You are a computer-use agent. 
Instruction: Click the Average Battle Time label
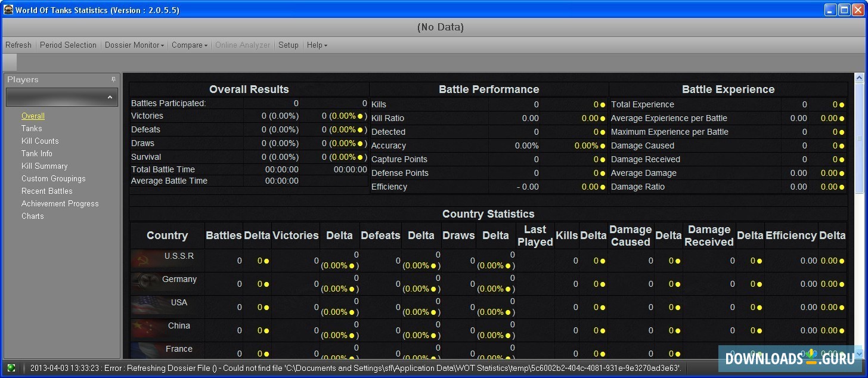169,181
